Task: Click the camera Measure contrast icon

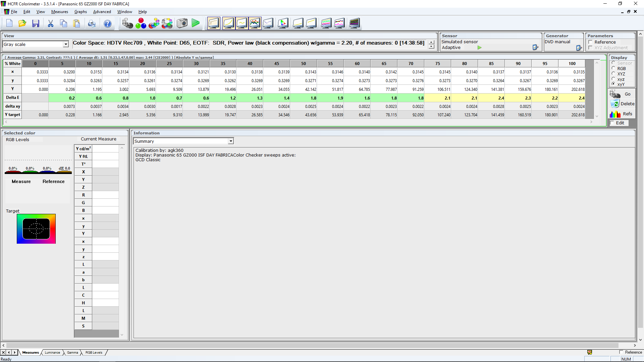Action: pyautogui.click(x=182, y=23)
